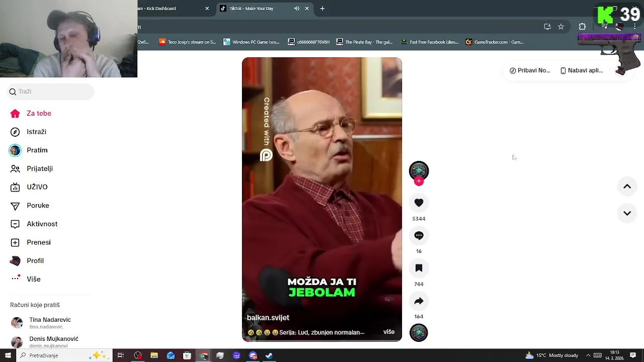The width and height of the screenshot is (644, 362).
Task: Open the creator's avatar above the plus
Action: (x=419, y=170)
